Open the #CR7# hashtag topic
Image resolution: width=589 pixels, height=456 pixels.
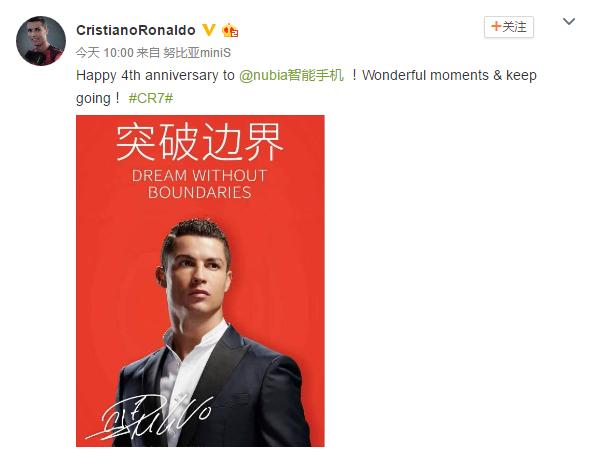(151, 98)
